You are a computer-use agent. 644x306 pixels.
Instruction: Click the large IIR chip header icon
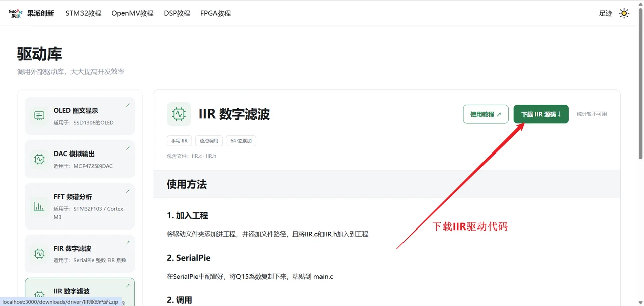click(179, 114)
